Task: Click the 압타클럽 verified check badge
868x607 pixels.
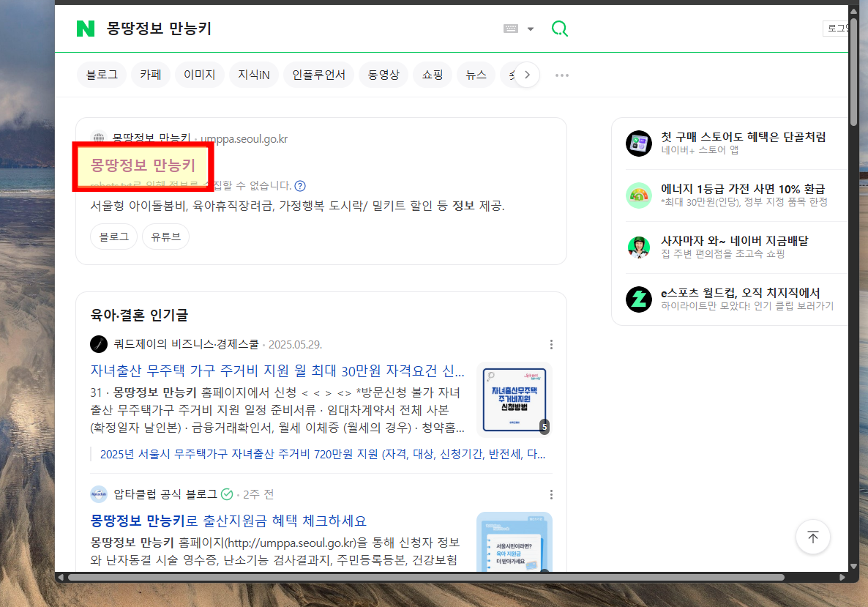Action: [226, 494]
